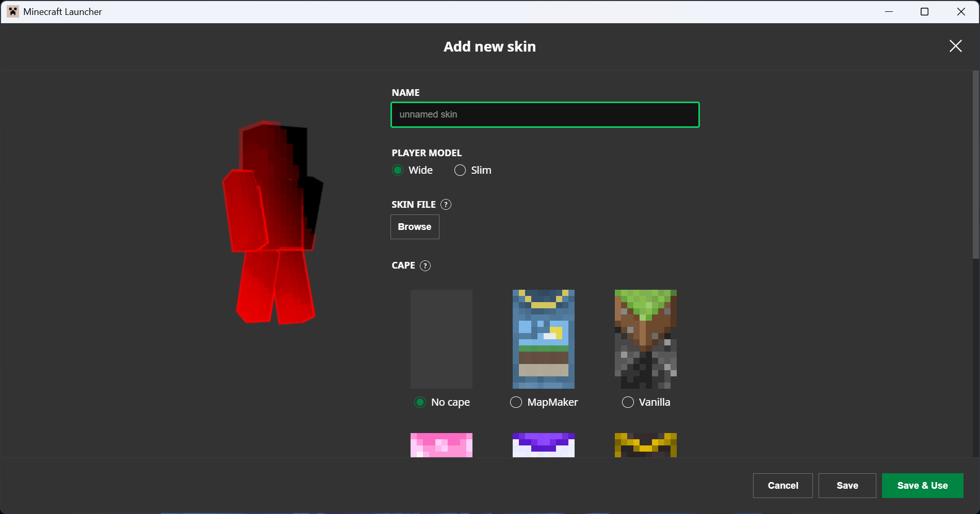Click the purple cape thumbnail
The width and height of the screenshot is (980, 514).
click(x=544, y=445)
